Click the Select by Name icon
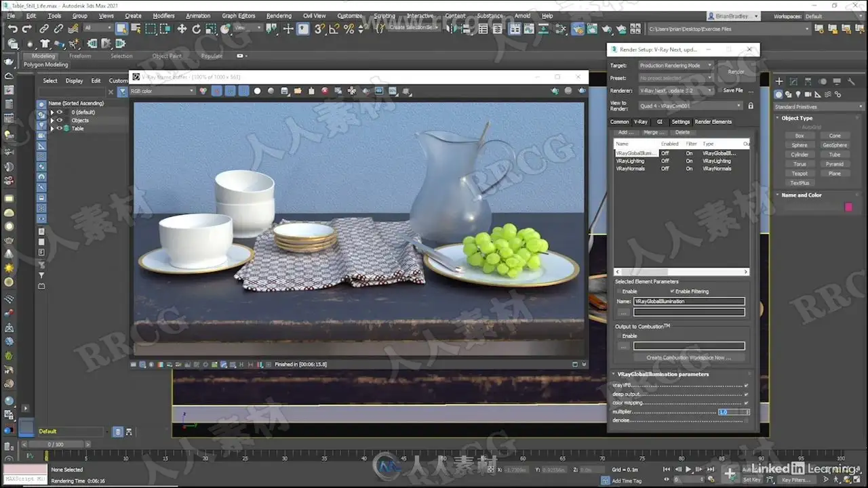This screenshot has width=868, height=488. (136, 28)
